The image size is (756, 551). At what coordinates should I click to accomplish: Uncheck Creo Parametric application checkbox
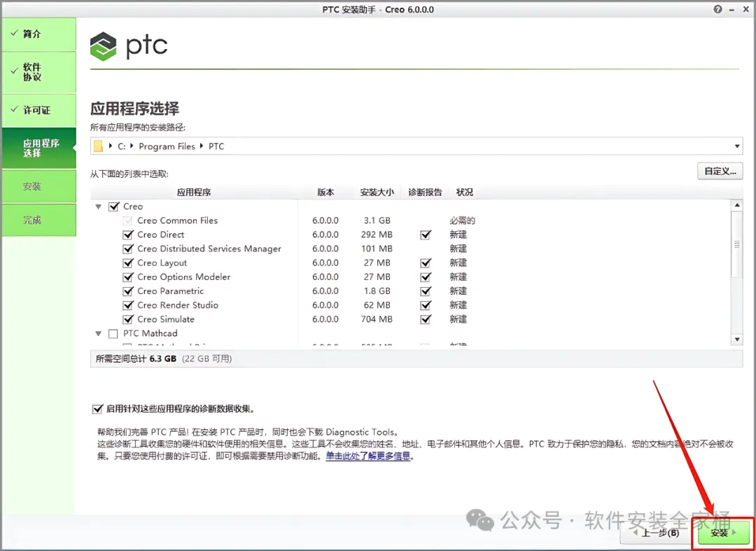128,291
